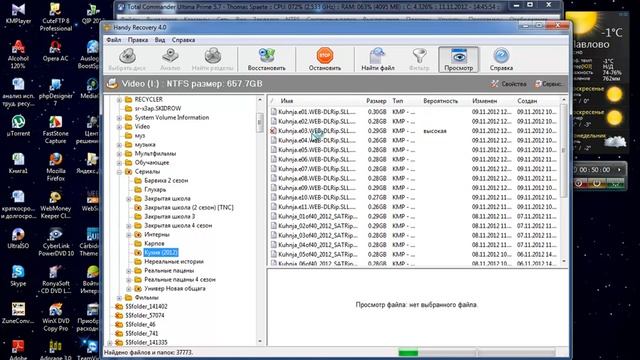The image size is (640, 360).
Task: Select file Kuhnja.e11.WEB-DLRip
Action: (x=317, y=207)
